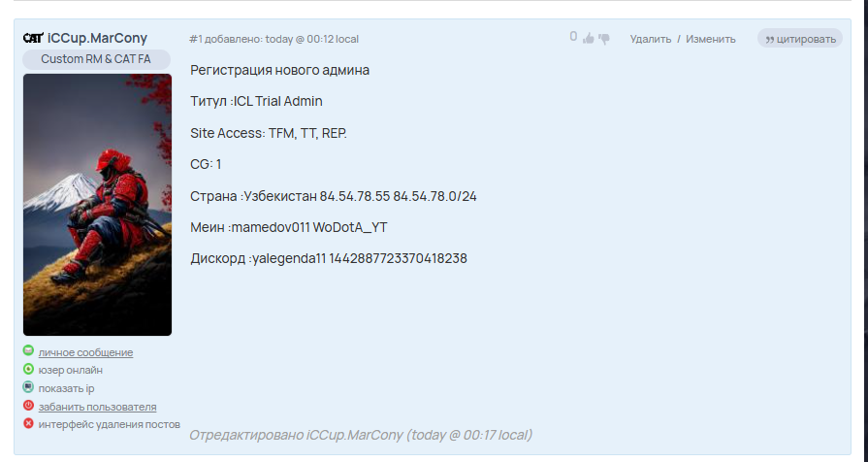Click the show ip monitor icon
The height and width of the screenshot is (462, 868).
pyautogui.click(x=28, y=387)
